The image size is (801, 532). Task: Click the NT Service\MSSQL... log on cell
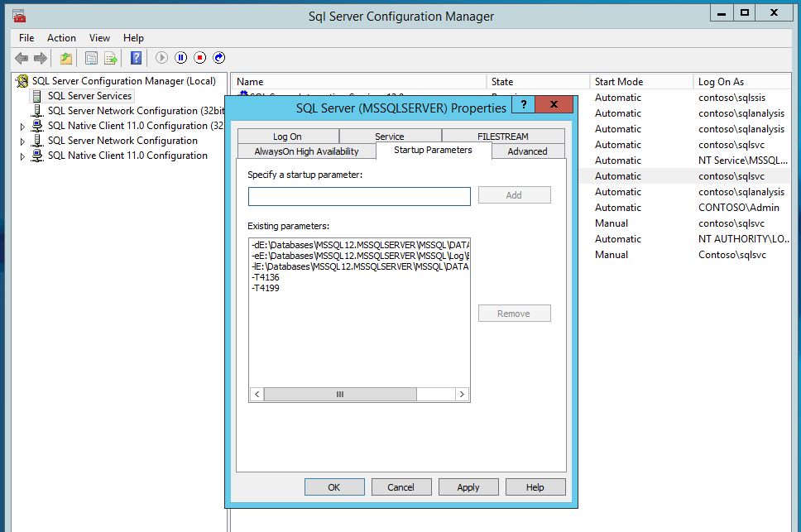(743, 161)
